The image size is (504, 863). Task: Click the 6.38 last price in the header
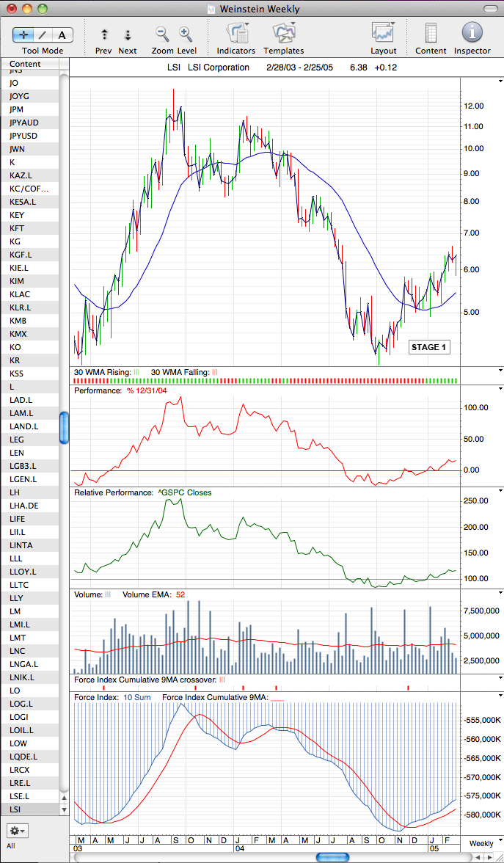point(358,68)
